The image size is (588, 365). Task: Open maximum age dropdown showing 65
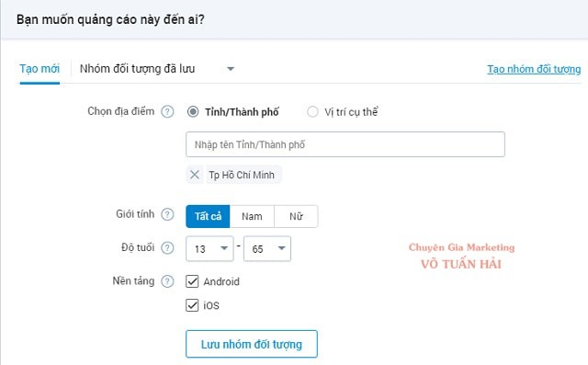[x=267, y=249]
